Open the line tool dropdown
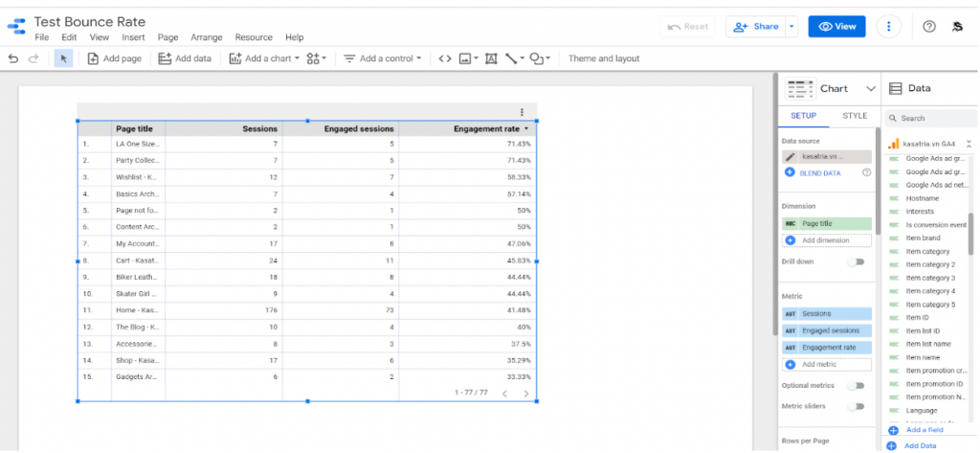 click(514, 58)
